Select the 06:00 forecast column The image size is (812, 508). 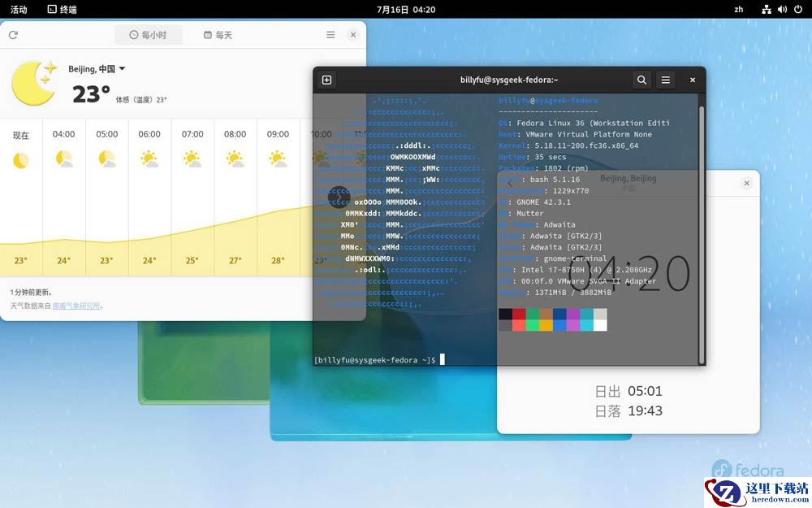pyautogui.click(x=149, y=197)
